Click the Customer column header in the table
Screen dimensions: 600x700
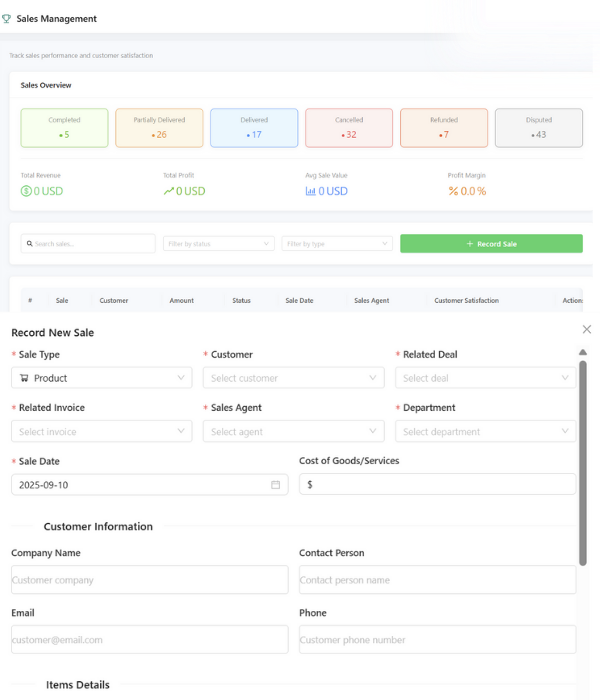pyautogui.click(x=114, y=300)
